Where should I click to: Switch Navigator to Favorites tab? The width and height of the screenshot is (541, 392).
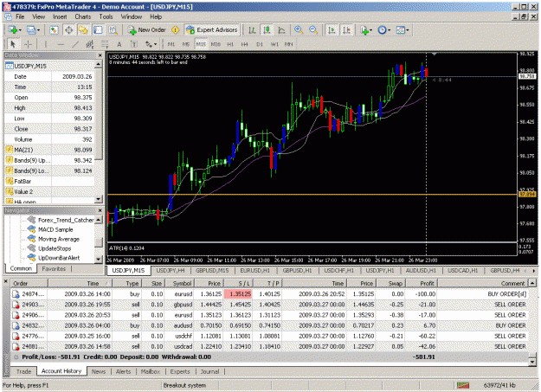(54, 269)
